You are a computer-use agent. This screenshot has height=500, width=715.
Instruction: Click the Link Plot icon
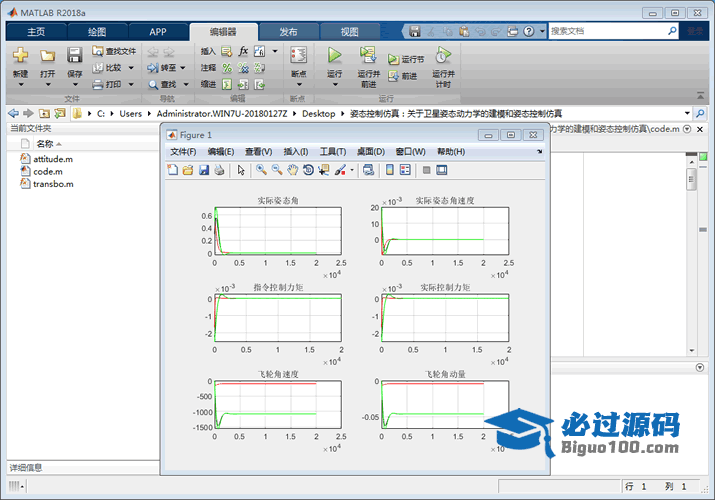coord(368,170)
